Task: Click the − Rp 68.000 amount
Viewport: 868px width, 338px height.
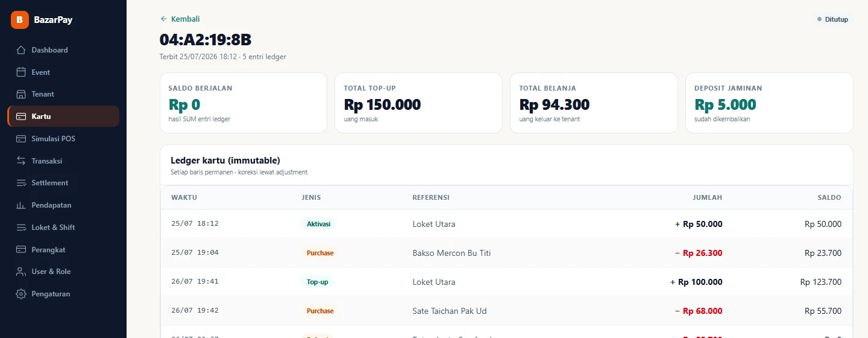Action: point(699,311)
